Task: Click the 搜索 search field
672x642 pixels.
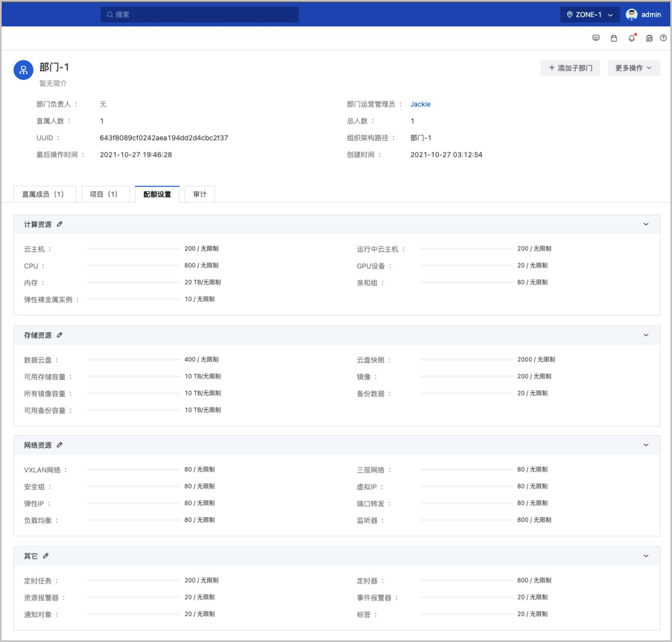Action: tap(199, 15)
